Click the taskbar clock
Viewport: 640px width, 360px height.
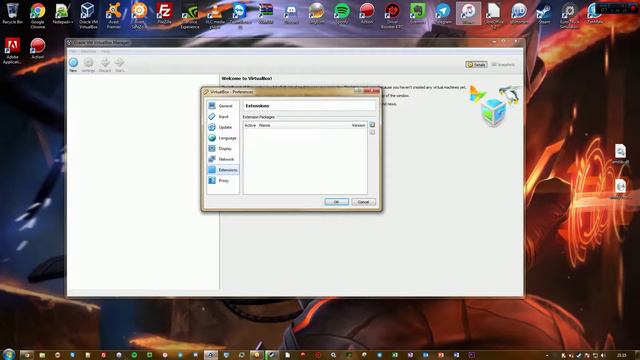622,355
